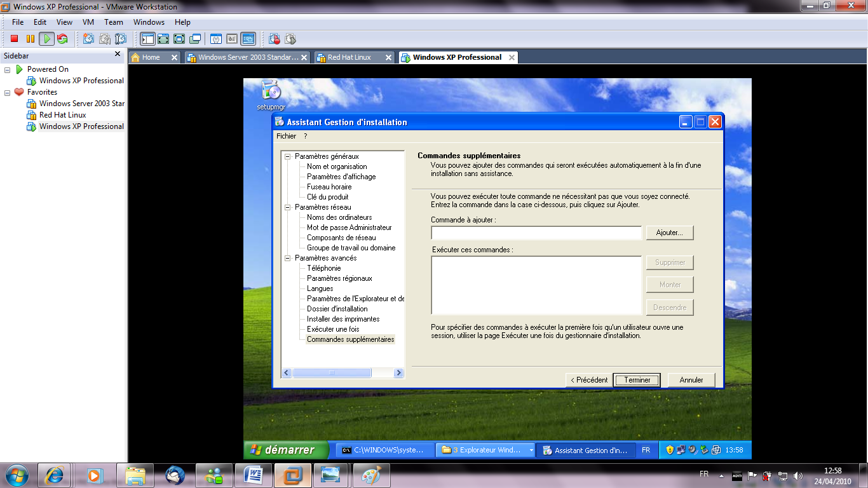Show the appliance view toolbar icon
The image size is (868, 488).
point(232,39)
